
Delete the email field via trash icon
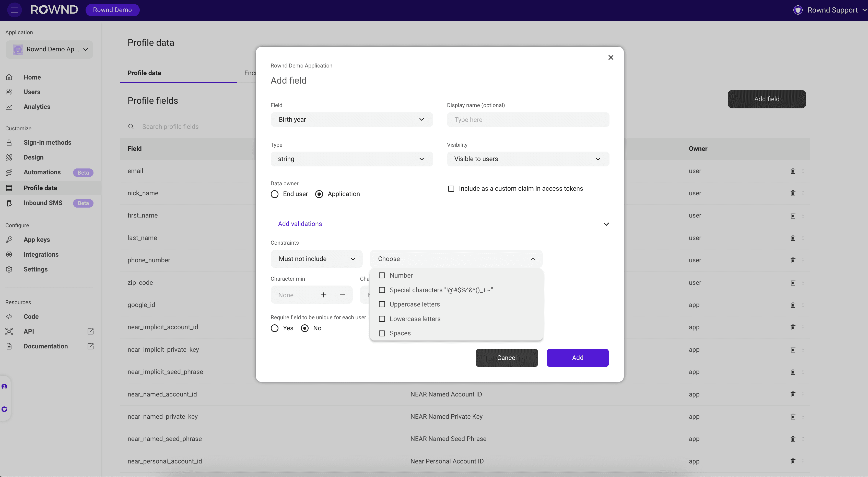tap(793, 171)
